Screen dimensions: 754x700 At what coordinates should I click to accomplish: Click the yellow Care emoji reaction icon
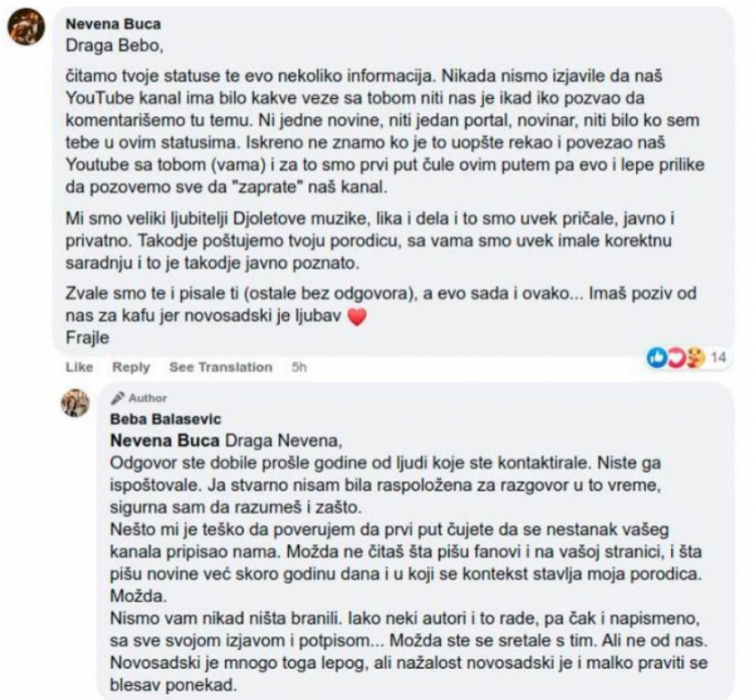click(695, 358)
